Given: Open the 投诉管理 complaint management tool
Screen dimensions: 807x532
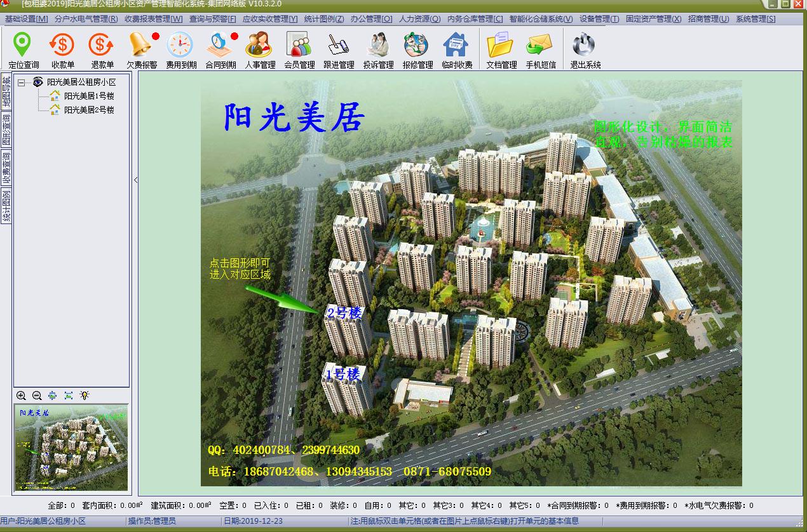Looking at the screenshot, I should coord(377,48).
